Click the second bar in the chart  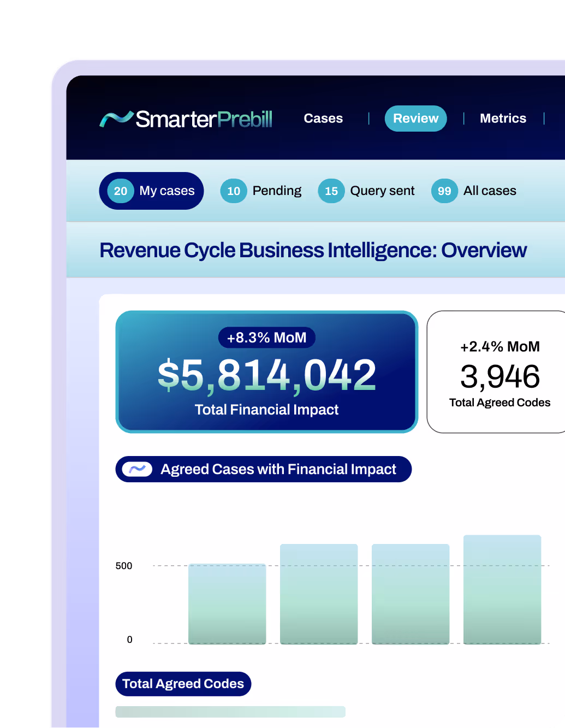[319, 594]
